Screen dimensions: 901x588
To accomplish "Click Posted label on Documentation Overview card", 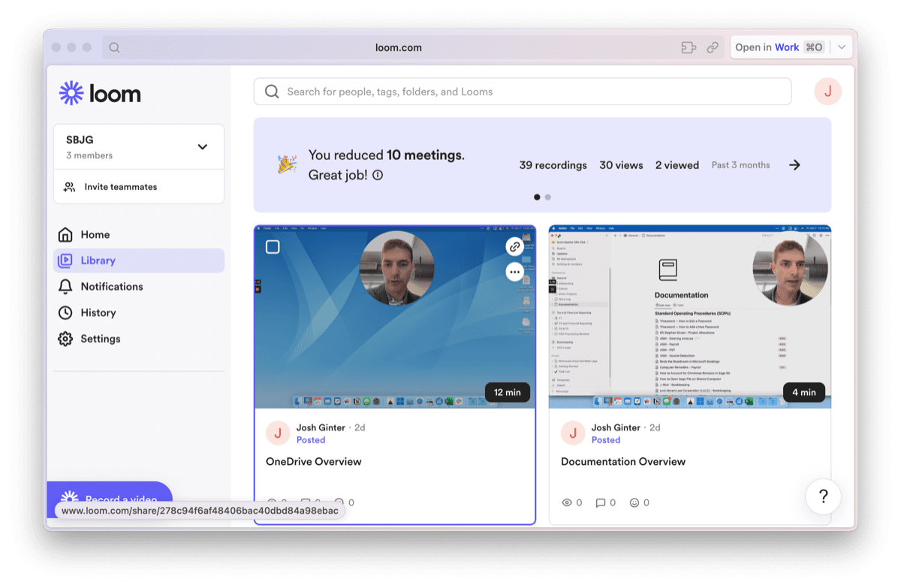I will point(606,440).
